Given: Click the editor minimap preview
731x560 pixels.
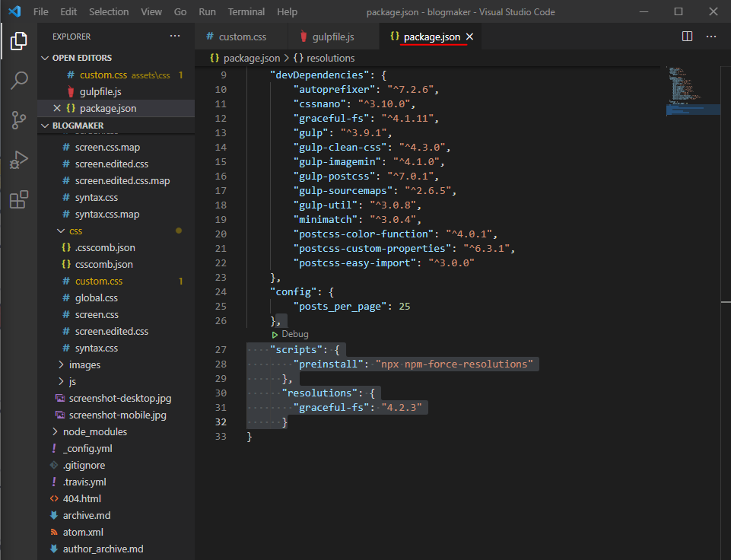Looking at the screenshot, I should [693, 91].
